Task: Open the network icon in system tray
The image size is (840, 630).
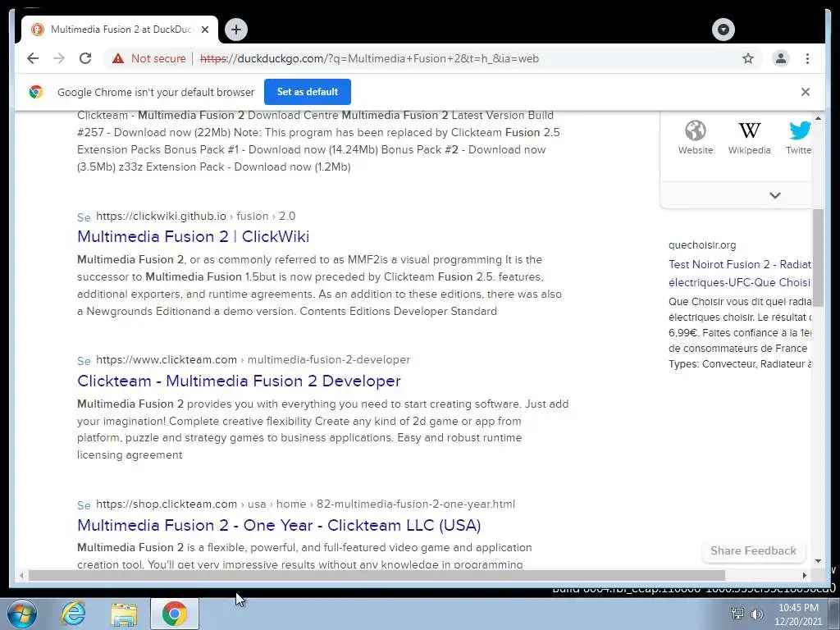Action: pyautogui.click(x=737, y=614)
